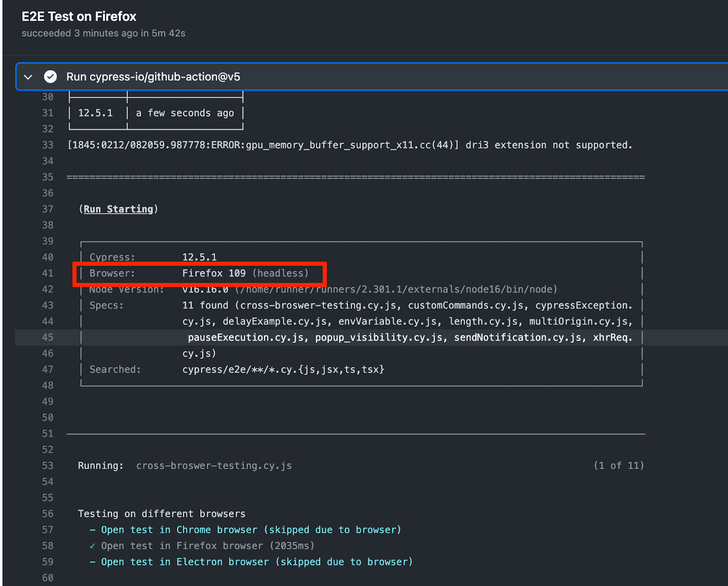Click the cross-broswer-testing.cy.js spec name
728x586 pixels.
[x=213, y=465]
